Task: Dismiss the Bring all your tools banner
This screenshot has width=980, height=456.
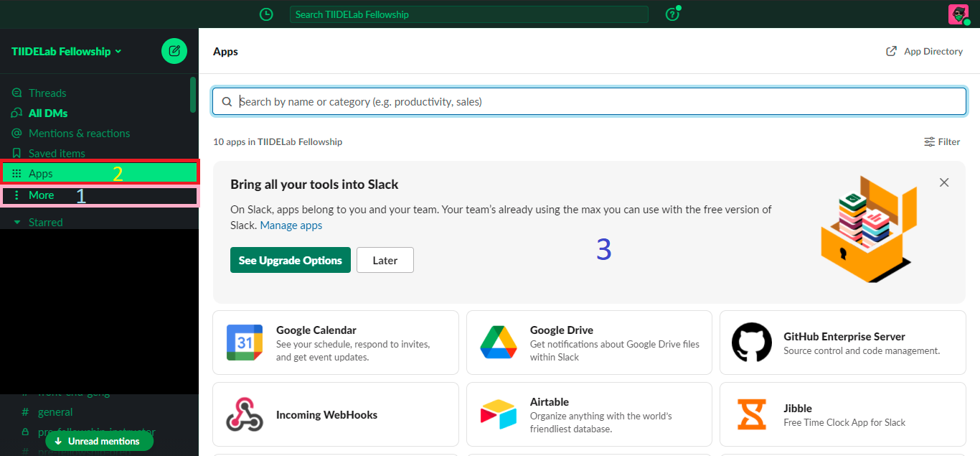Action: pyautogui.click(x=944, y=182)
